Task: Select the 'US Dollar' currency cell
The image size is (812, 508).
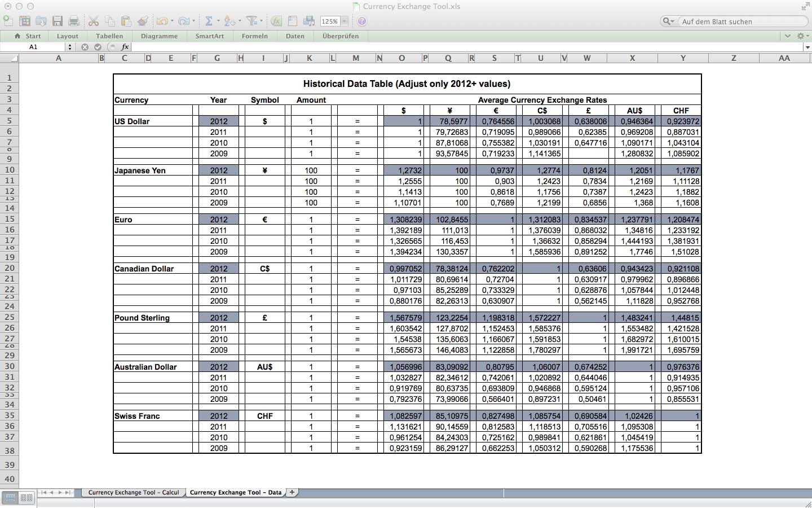Action: tap(153, 121)
